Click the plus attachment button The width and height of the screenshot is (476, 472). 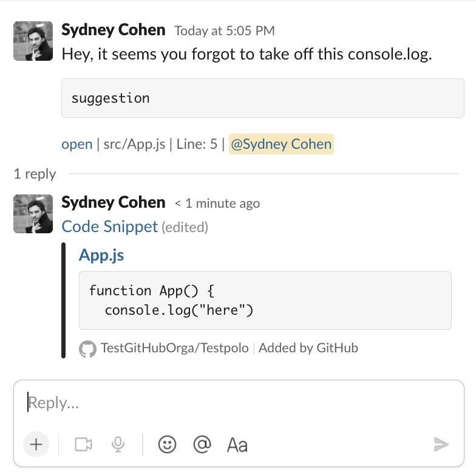36,445
